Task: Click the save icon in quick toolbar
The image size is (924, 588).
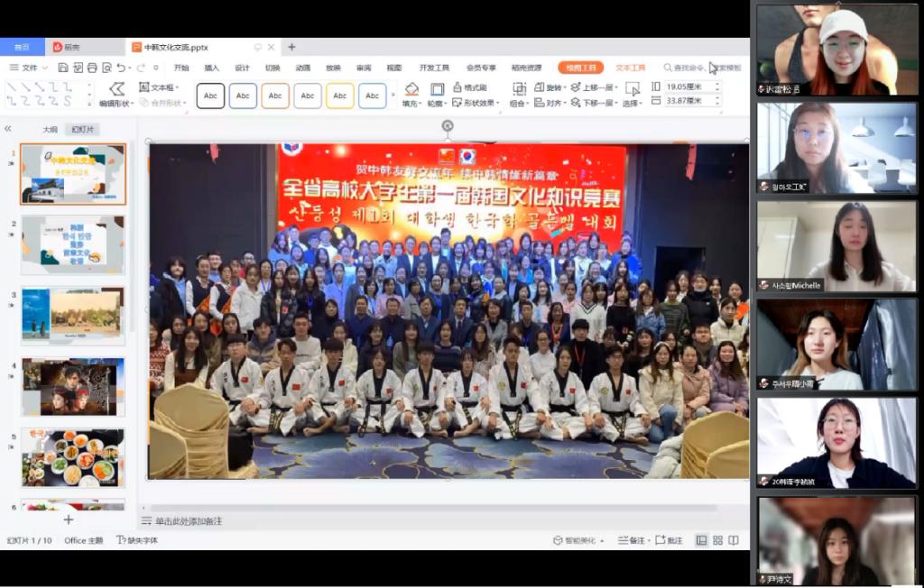Action: click(x=63, y=68)
